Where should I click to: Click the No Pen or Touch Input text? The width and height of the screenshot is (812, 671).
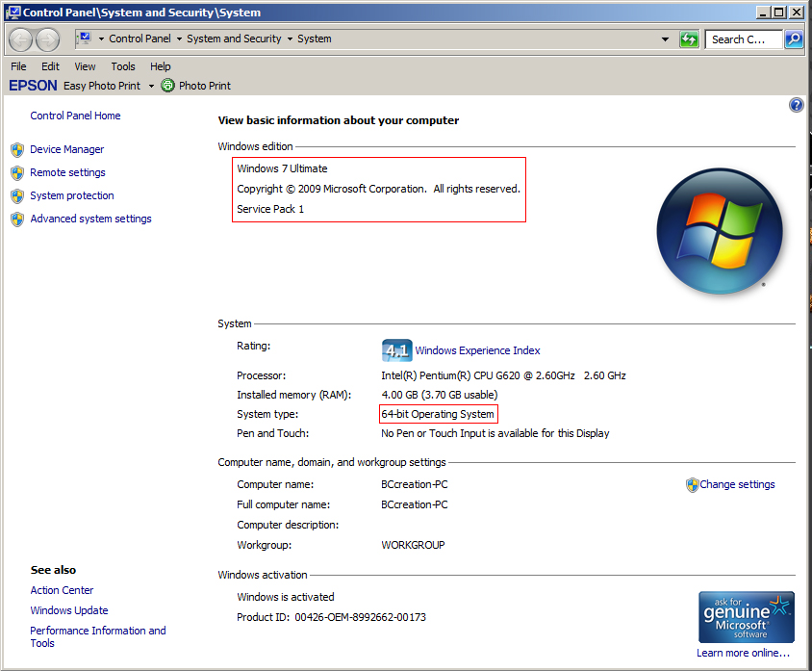click(495, 433)
